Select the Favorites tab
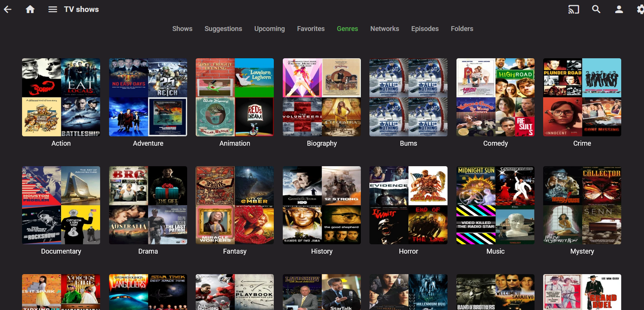644x310 pixels. click(x=311, y=29)
